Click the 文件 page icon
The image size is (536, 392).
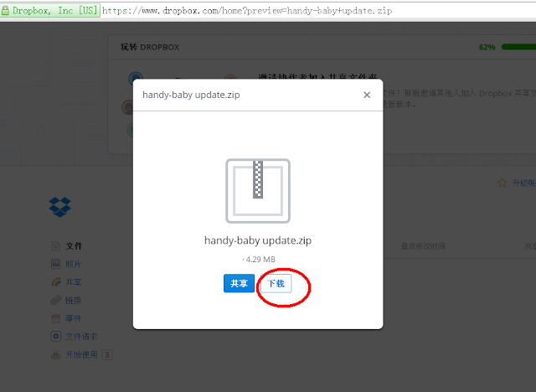(56, 246)
